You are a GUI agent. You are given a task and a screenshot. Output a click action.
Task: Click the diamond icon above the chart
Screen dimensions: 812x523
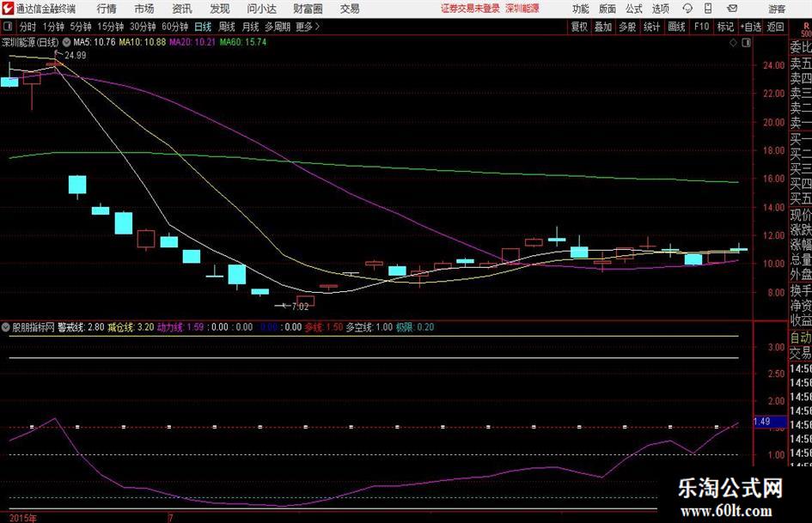coord(733,43)
